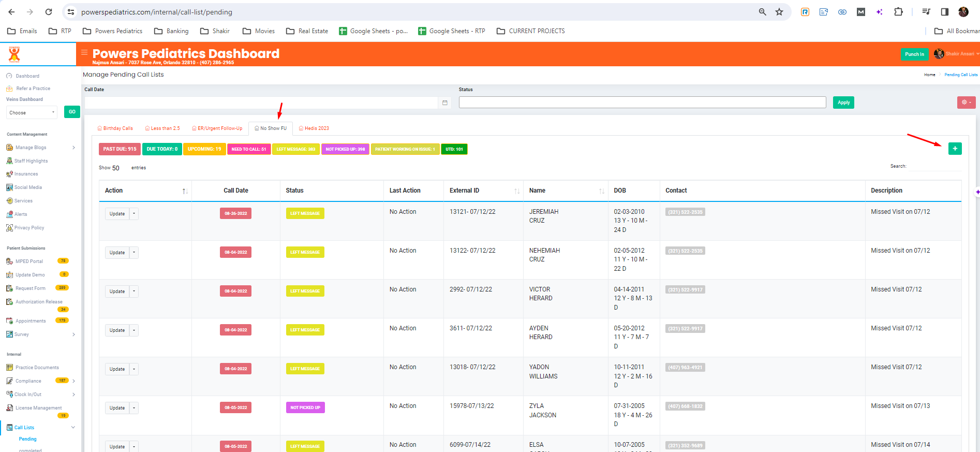Toggle the hamburger sidebar menu icon
This screenshot has width=980, height=452.
pos(84,52)
